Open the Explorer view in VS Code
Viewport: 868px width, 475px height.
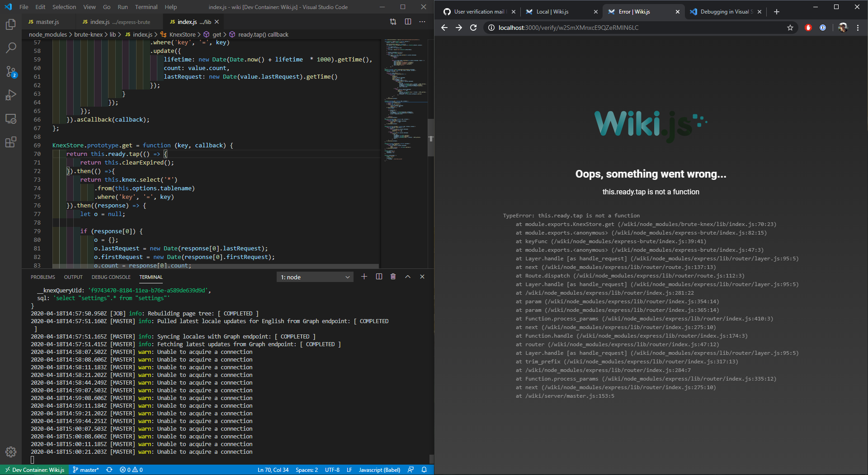pyautogui.click(x=11, y=24)
